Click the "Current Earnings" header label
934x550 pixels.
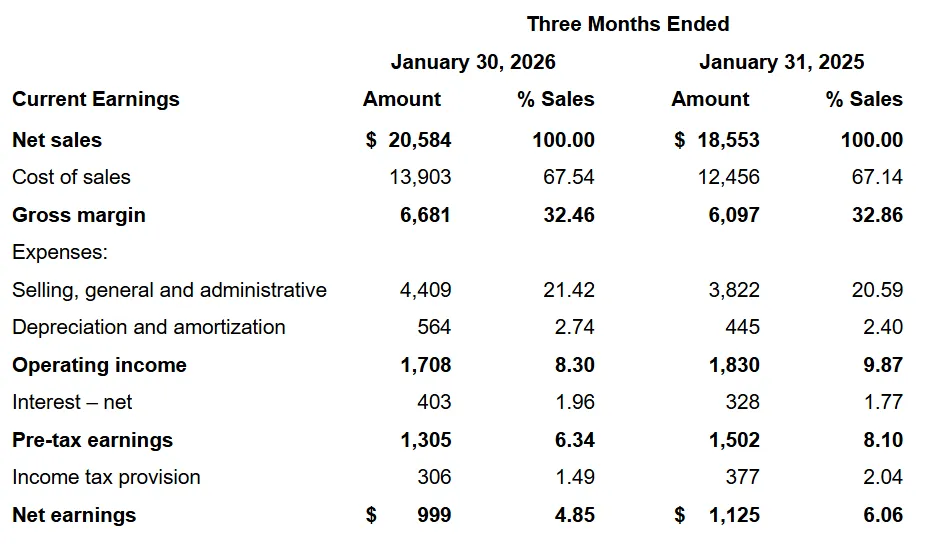click(x=96, y=99)
